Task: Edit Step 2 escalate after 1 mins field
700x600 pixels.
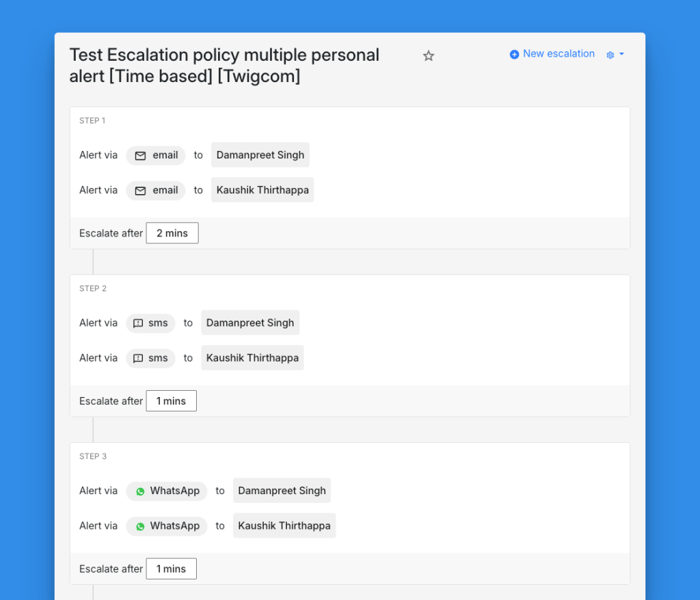Action: pos(171,401)
